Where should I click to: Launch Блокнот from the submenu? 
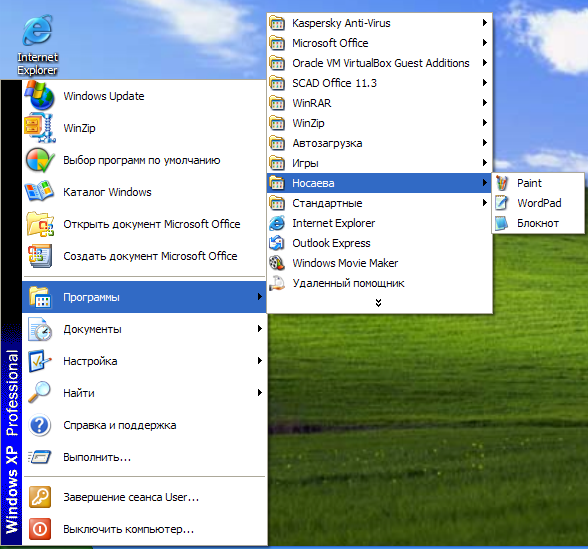pos(538,223)
